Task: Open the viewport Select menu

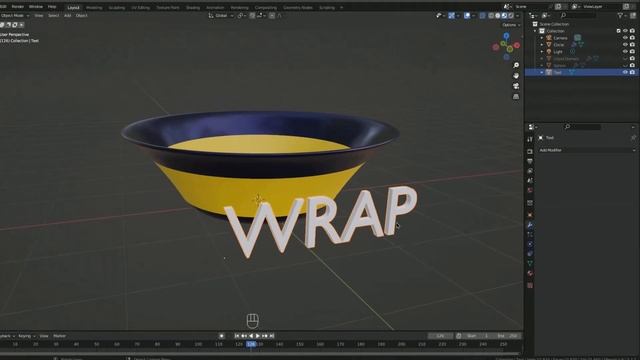Action: pyautogui.click(x=53, y=16)
